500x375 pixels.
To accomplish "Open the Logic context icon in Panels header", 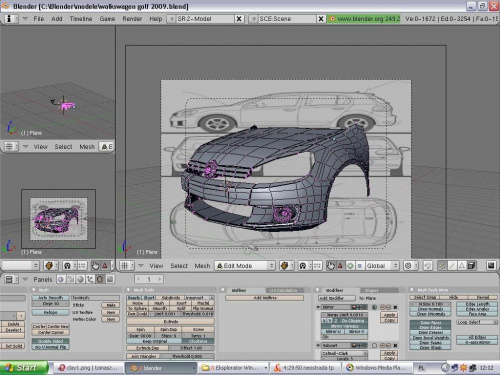I will coord(61,279).
